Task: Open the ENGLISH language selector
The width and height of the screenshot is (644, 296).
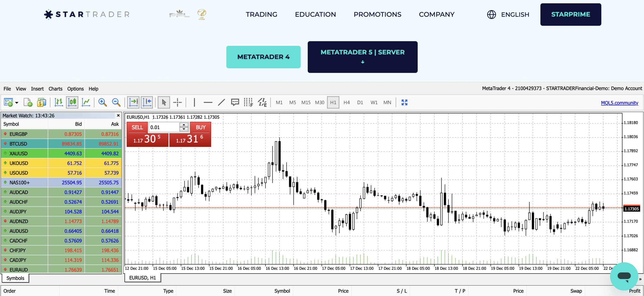Action: pos(508,14)
